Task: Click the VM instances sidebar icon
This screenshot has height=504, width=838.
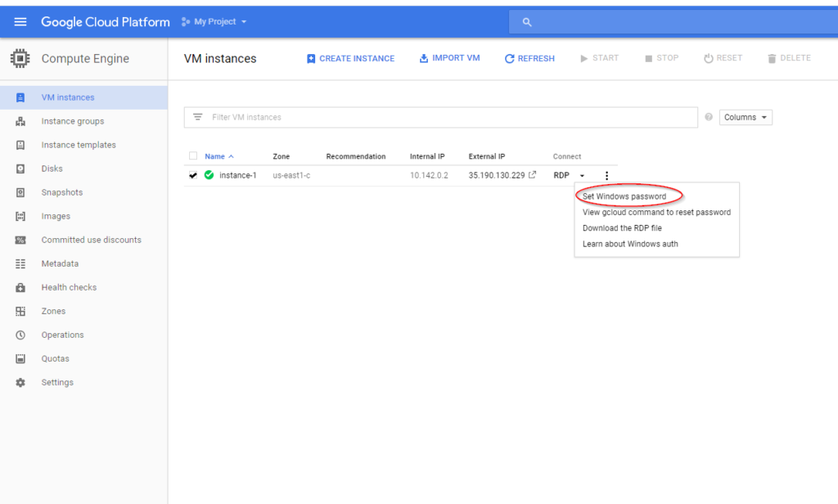Action: coord(20,97)
